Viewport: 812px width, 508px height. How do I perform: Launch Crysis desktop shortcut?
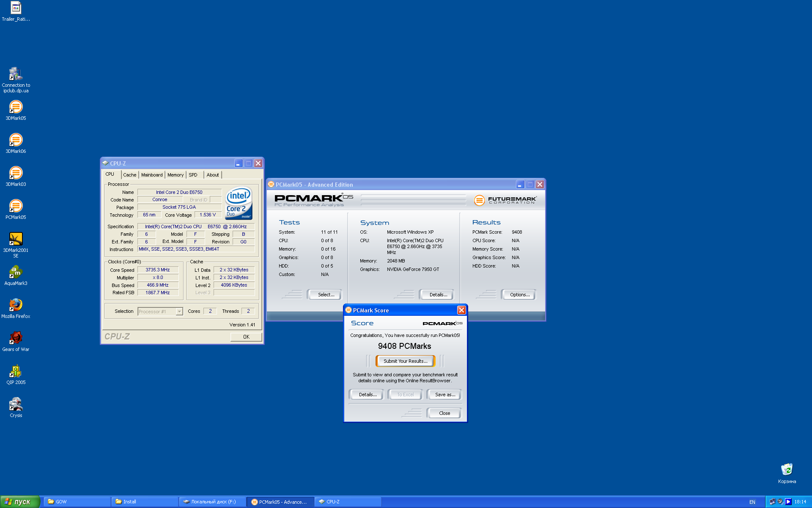pos(16,407)
